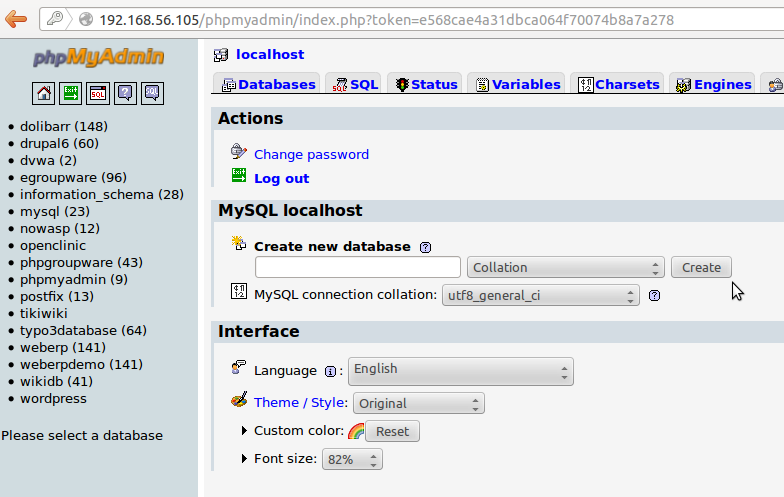
Task: Open the SQL query window icon
Action: [x=98, y=93]
